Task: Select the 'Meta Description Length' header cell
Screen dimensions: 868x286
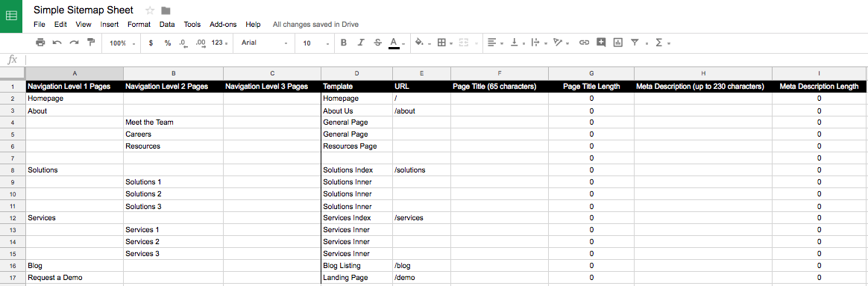Action: point(820,87)
